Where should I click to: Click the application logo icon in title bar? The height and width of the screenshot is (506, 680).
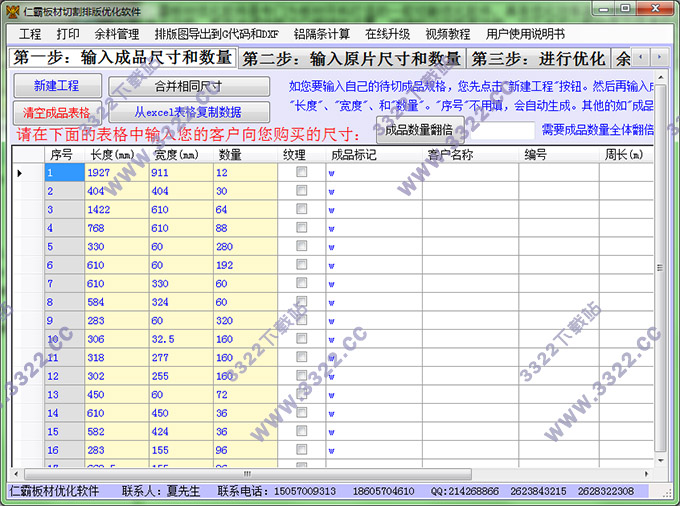click(12, 10)
